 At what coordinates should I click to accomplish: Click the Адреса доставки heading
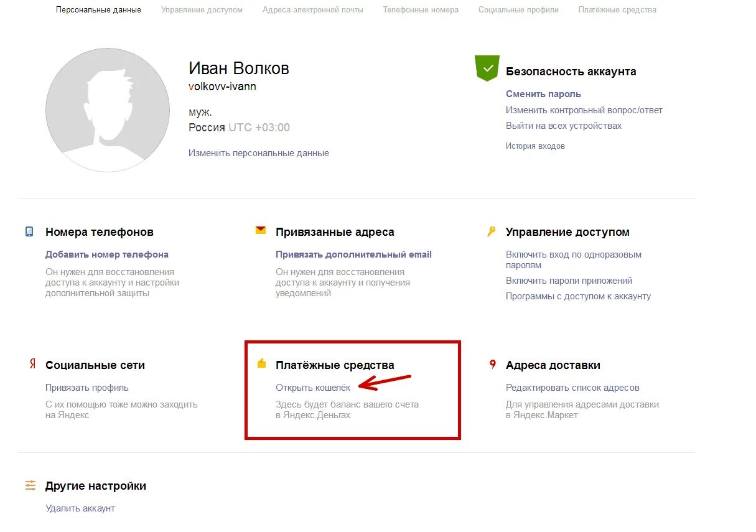pyautogui.click(x=553, y=365)
